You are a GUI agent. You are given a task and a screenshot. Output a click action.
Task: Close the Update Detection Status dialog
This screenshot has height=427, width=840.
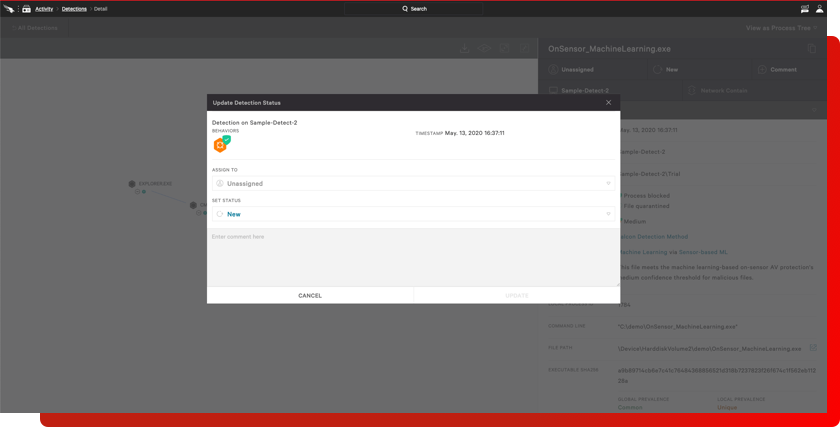coord(608,102)
